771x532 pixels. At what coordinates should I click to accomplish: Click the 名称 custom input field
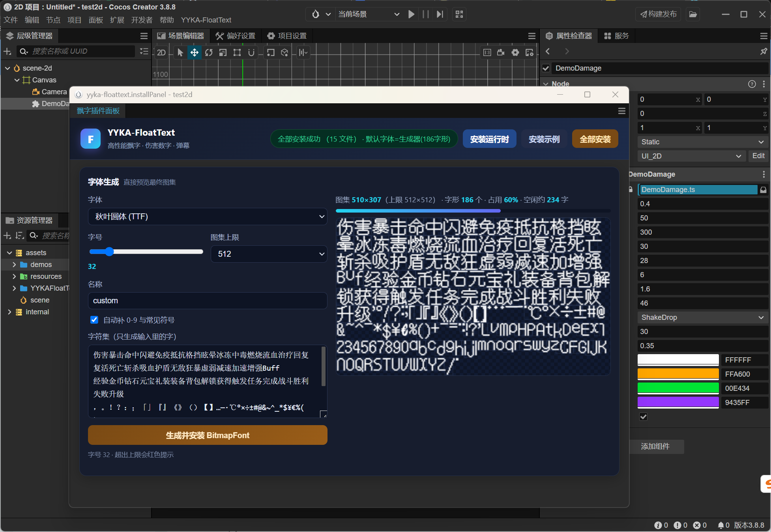coord(208,301)
